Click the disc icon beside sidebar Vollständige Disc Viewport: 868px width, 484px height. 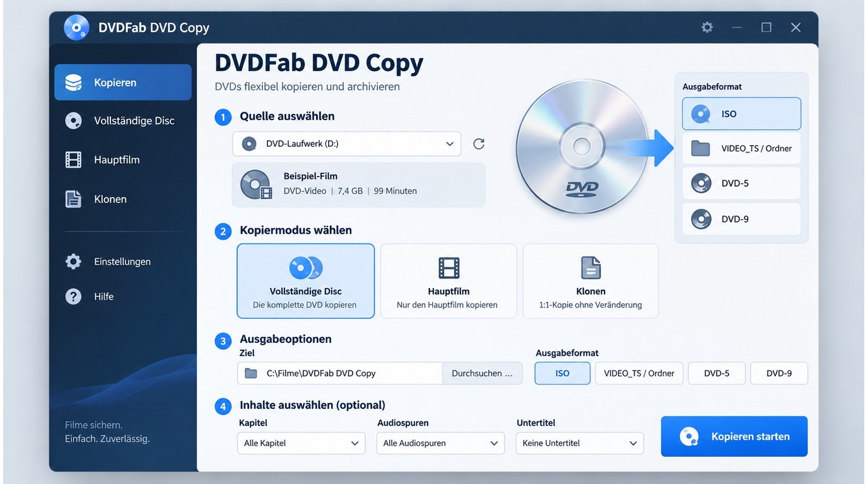(74, 120)
